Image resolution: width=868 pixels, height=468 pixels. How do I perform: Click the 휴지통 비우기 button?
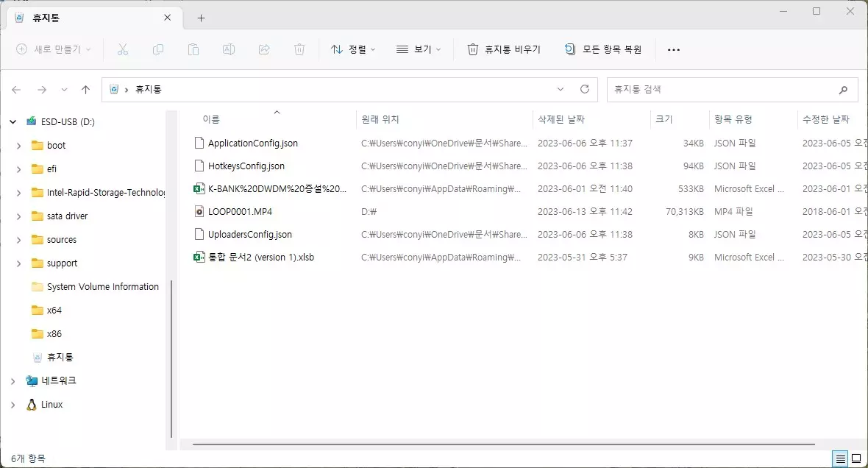click(505, 49)
